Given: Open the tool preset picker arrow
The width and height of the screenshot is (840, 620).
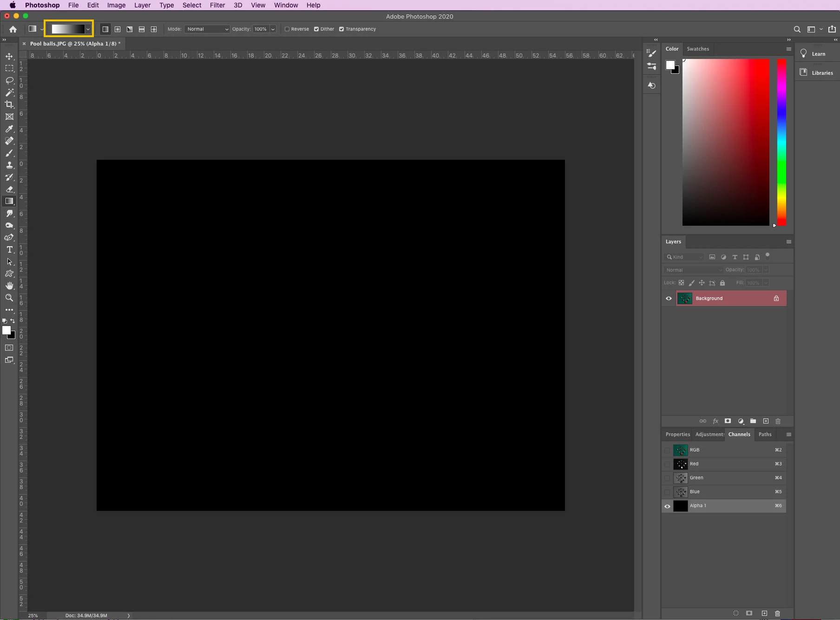Looking at the screenshot, I should pyautogui.click(x=42, y=30).
